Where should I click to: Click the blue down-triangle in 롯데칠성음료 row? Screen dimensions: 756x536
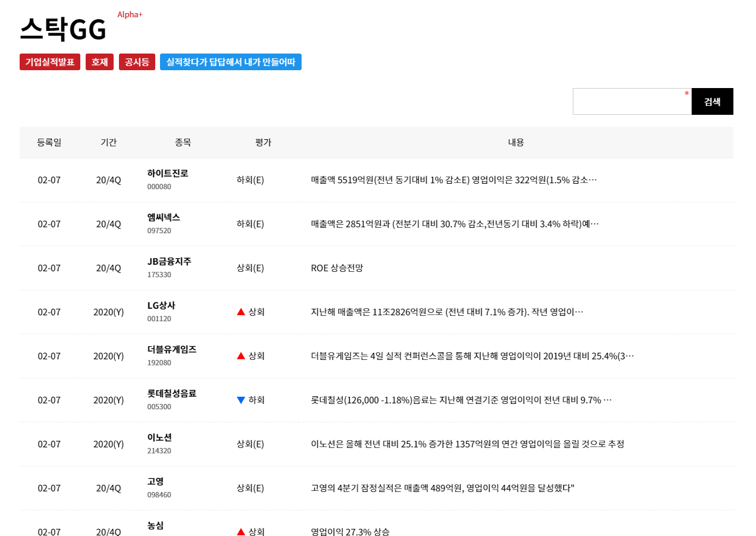pyautogui.click(x=241, y=400)
